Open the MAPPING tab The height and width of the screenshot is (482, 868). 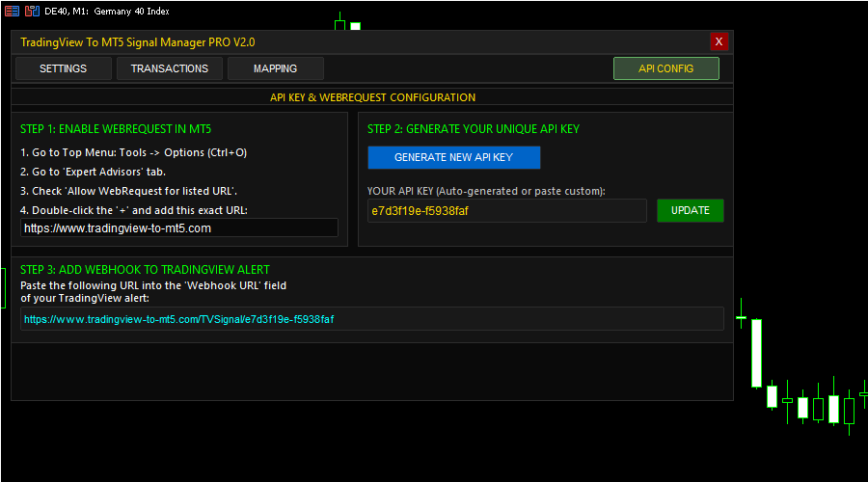click(275, 68)
